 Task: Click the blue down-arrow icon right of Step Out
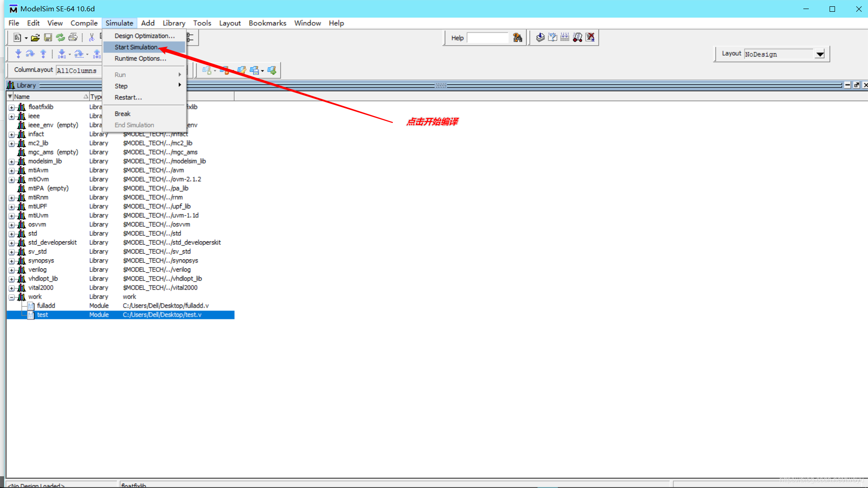62,54
